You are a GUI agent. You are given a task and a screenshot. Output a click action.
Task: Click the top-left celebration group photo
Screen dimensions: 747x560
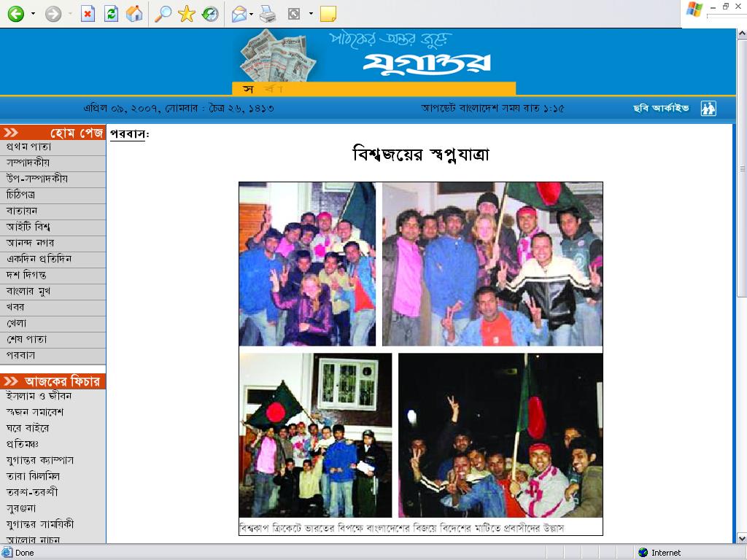coord(307,264)
